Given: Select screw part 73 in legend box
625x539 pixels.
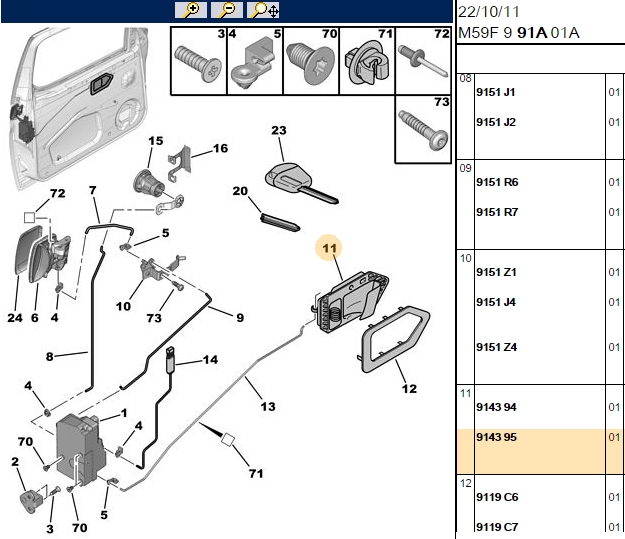Looking at the screenshot, I should [x=423, y=129].
